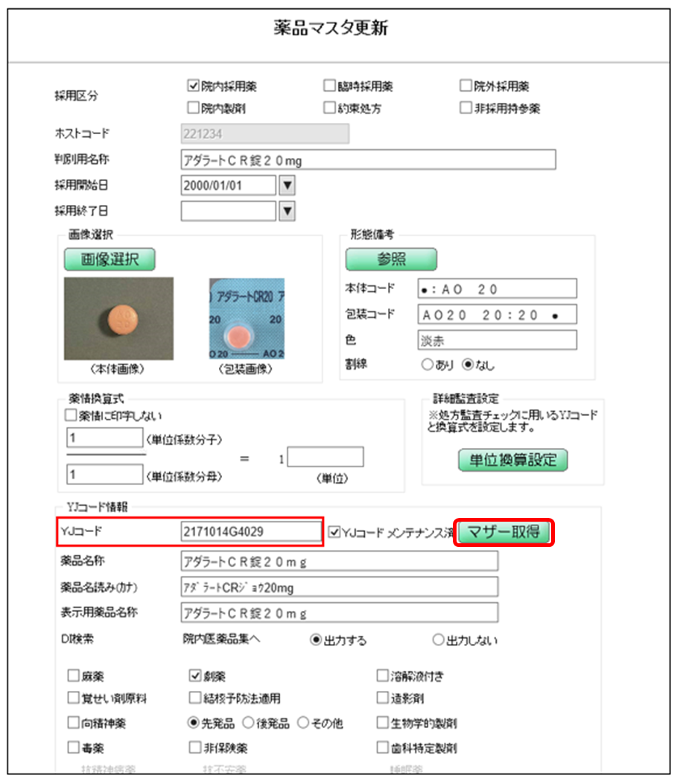This screenshot has height=784, width=680.
Task: Choose the 後発品 radio option
Action: [x=250, y=723]
